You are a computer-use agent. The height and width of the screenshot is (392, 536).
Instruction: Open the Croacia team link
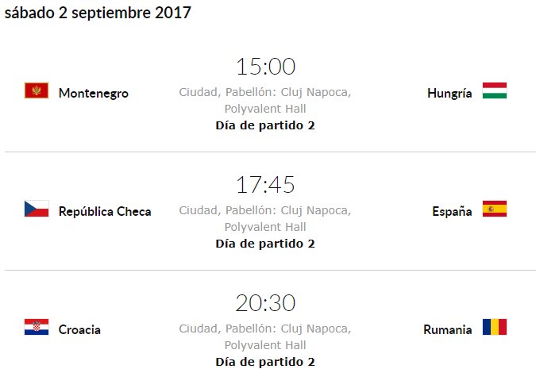pos(79,329)
